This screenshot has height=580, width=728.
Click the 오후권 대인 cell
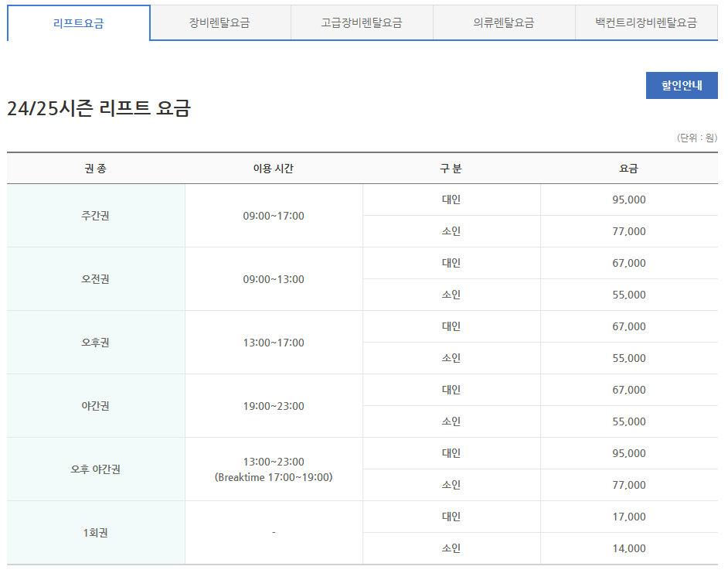click(451, 326)
